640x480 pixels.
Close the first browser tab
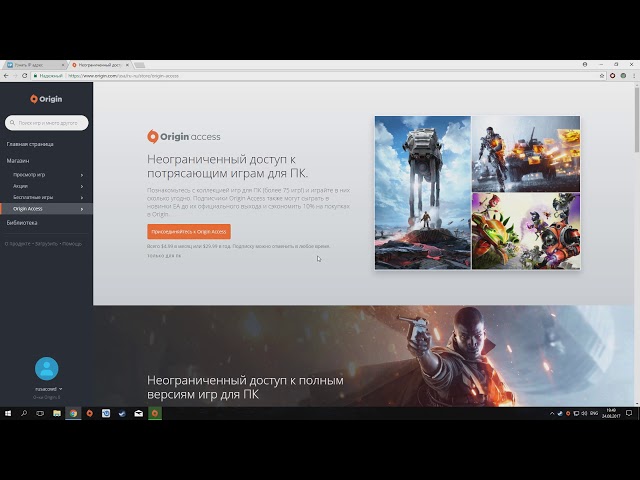[x=63, y=65]
